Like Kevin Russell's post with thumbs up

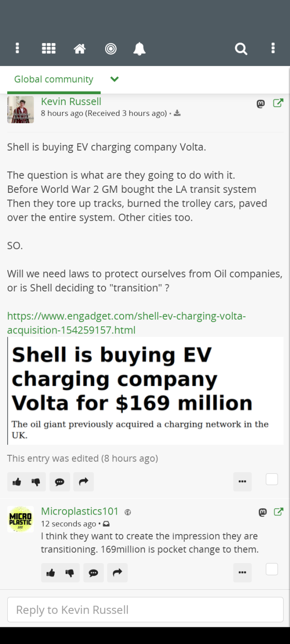point(17,482)
